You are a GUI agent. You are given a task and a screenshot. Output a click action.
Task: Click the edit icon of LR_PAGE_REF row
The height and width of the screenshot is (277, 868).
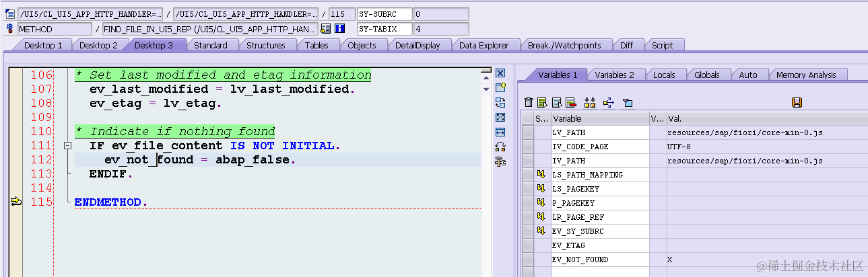541,217
